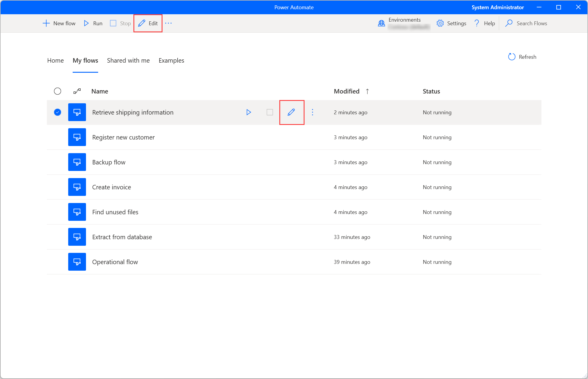Screen dimensions: 588x379
Task: Switch to the Examples tab
Action: point(171,61)
